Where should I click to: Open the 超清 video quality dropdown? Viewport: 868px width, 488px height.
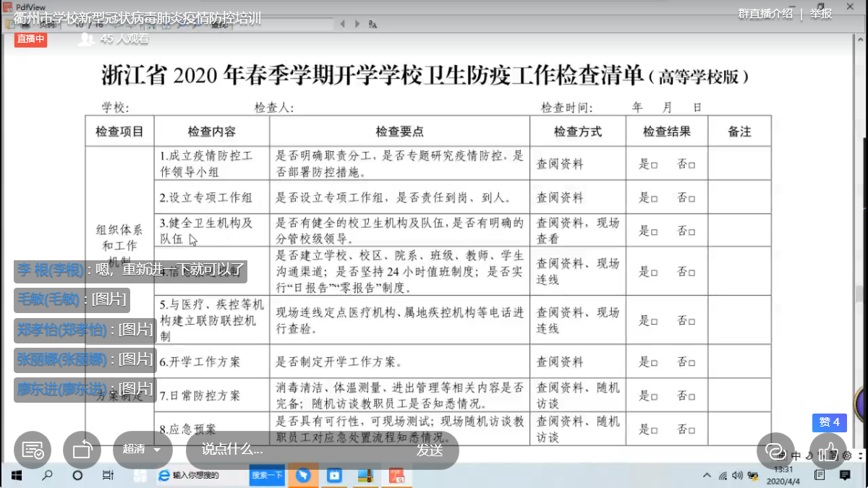tap(142, 449)
